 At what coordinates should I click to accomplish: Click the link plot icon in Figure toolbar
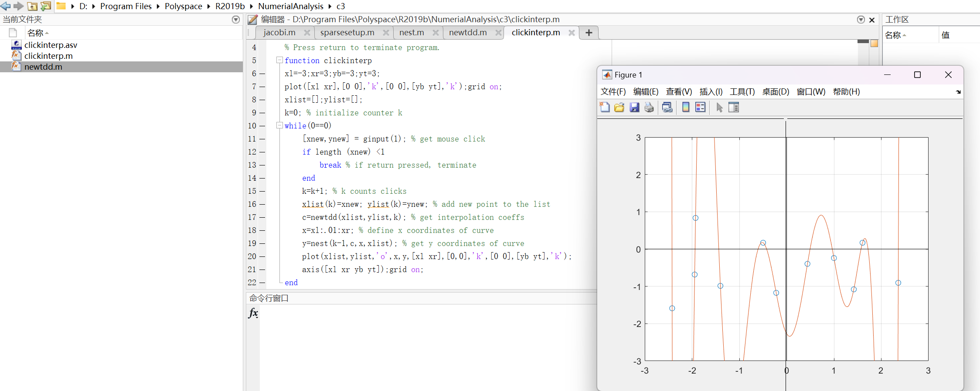click(x=667, y=107)
